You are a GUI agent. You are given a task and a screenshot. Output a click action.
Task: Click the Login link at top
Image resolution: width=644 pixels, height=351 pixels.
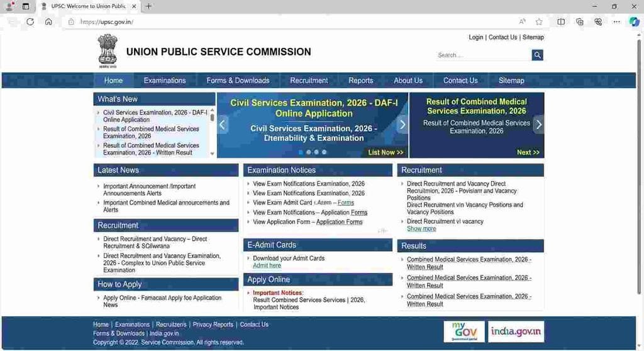point(475,37)
